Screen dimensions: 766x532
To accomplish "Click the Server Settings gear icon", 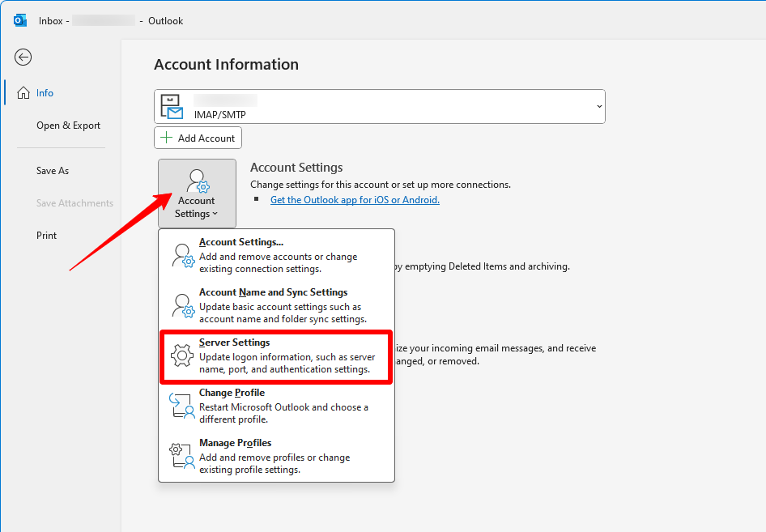I will tap(182, 355).
